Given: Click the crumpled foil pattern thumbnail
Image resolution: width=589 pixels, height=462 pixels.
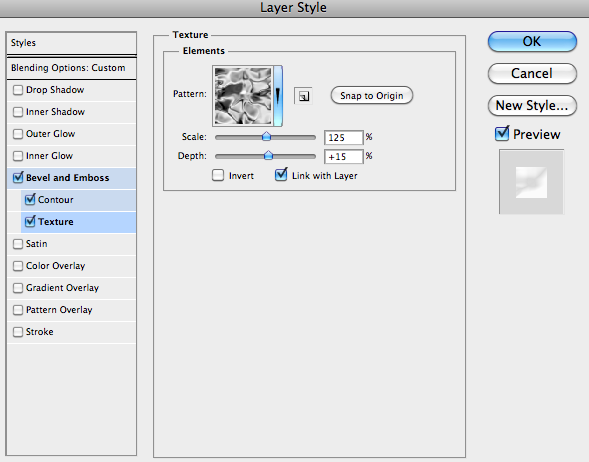Looking at the screenshot, I should point(243,96).
